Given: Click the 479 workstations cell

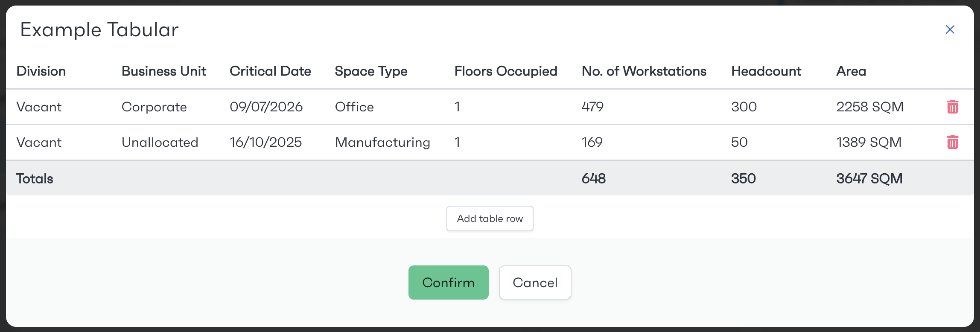Looking at the screenshot, I should pyautogui.click(x=592, y=107).
